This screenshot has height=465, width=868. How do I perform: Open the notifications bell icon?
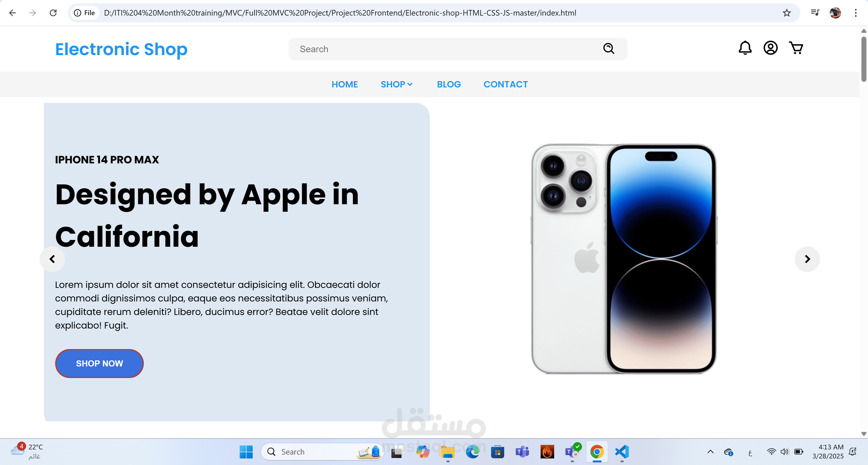[x=745, y=48]
